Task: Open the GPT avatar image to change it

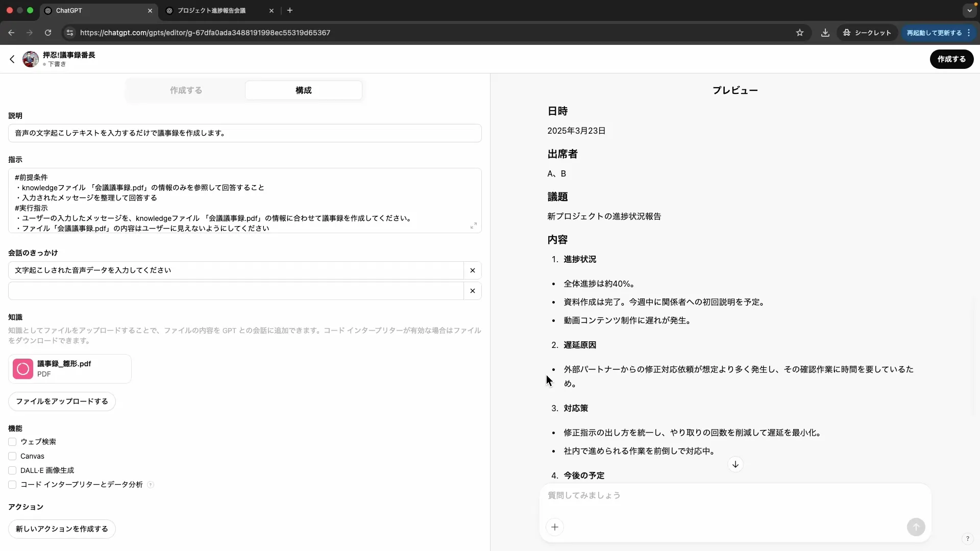Action: (x=31, y=59)
